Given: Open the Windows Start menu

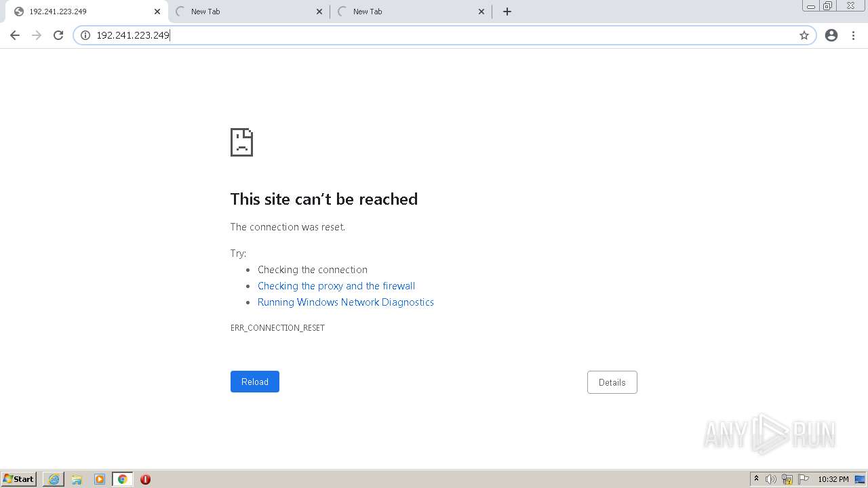Looking at the screenshot, I should click(18, 479).
